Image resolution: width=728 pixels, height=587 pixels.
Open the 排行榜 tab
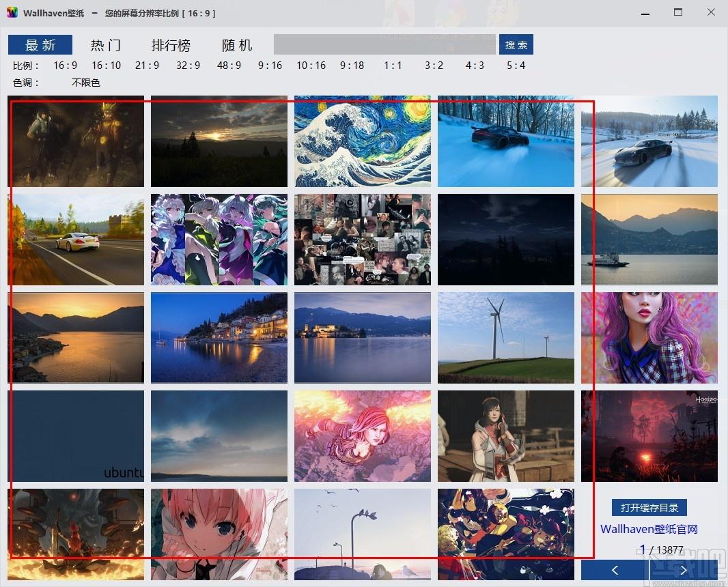tap(171, 45)
